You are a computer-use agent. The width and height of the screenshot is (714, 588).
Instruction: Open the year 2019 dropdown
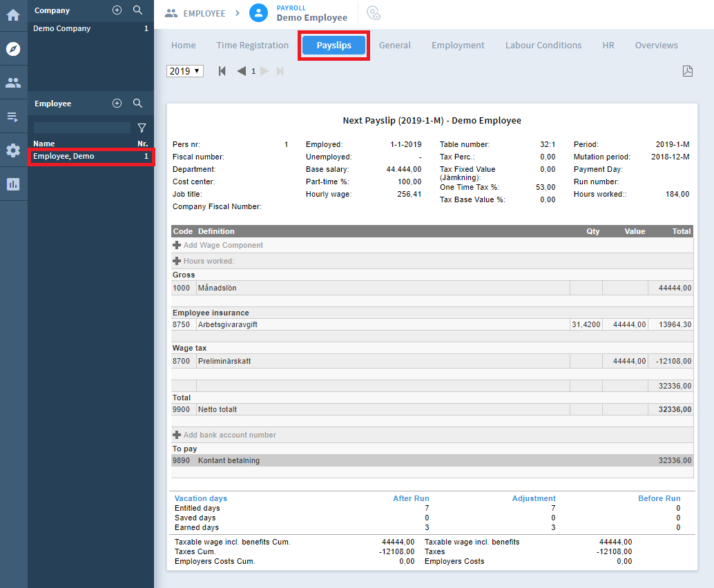click(x=185, y=71)
